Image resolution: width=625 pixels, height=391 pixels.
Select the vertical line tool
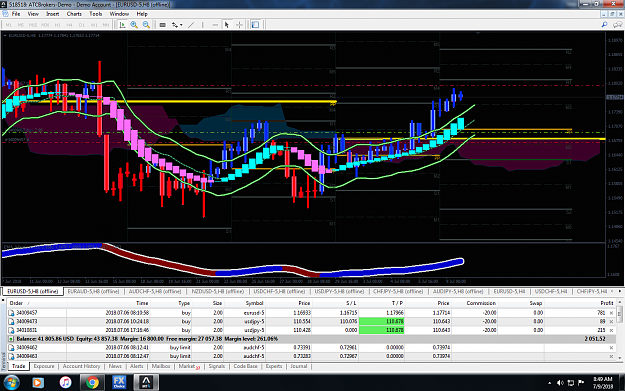point(202,25)
